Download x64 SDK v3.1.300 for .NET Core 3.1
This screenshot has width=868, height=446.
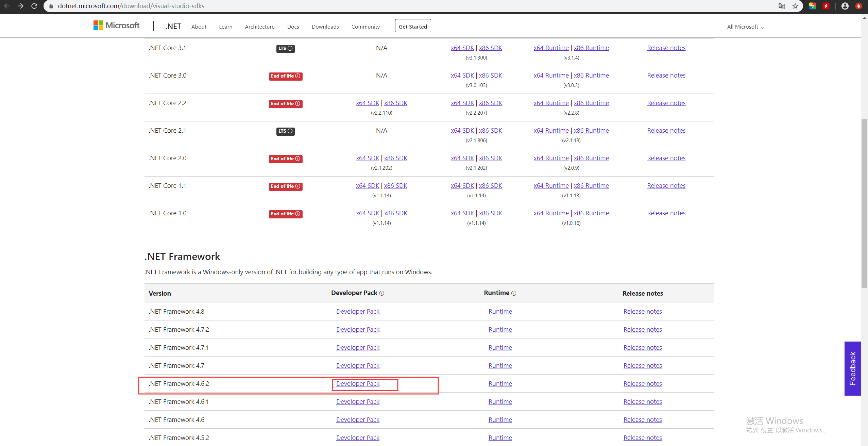coord(462,48)
